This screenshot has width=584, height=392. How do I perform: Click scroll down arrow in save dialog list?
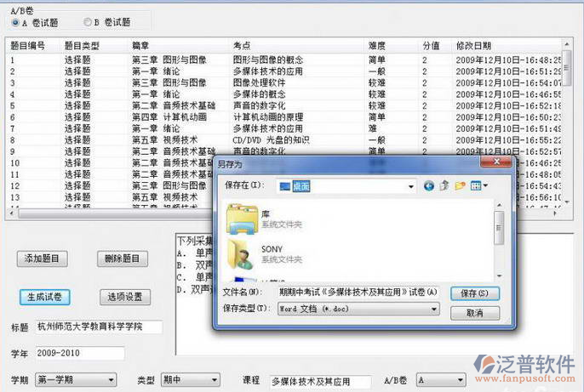pos(500,276)
